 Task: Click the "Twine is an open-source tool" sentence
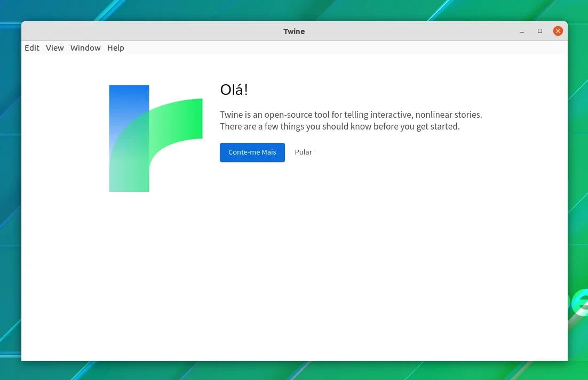[x=351, y=115]
